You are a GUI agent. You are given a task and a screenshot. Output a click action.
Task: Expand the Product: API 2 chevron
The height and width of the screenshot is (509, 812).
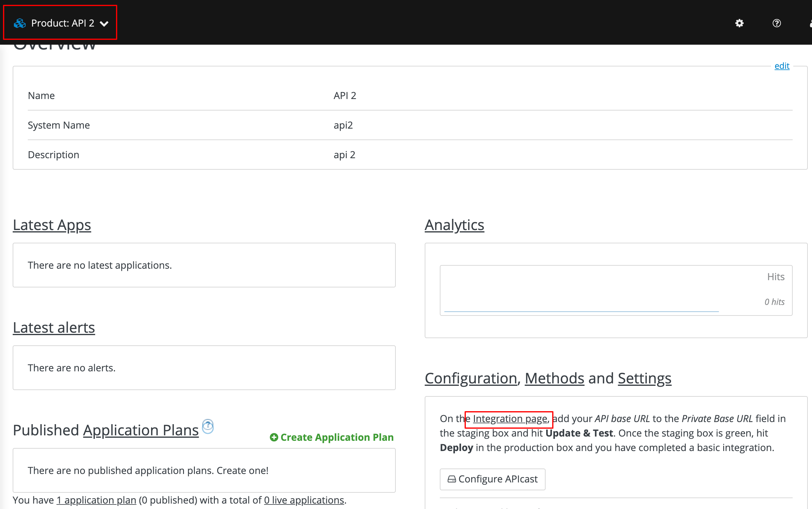[105, 24]
